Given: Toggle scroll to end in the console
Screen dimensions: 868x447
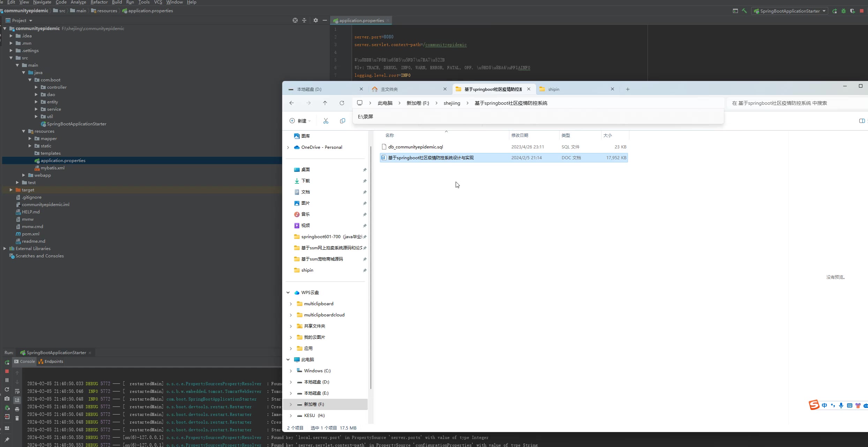Looking at the screenshot, I should [x=17, y=400].
